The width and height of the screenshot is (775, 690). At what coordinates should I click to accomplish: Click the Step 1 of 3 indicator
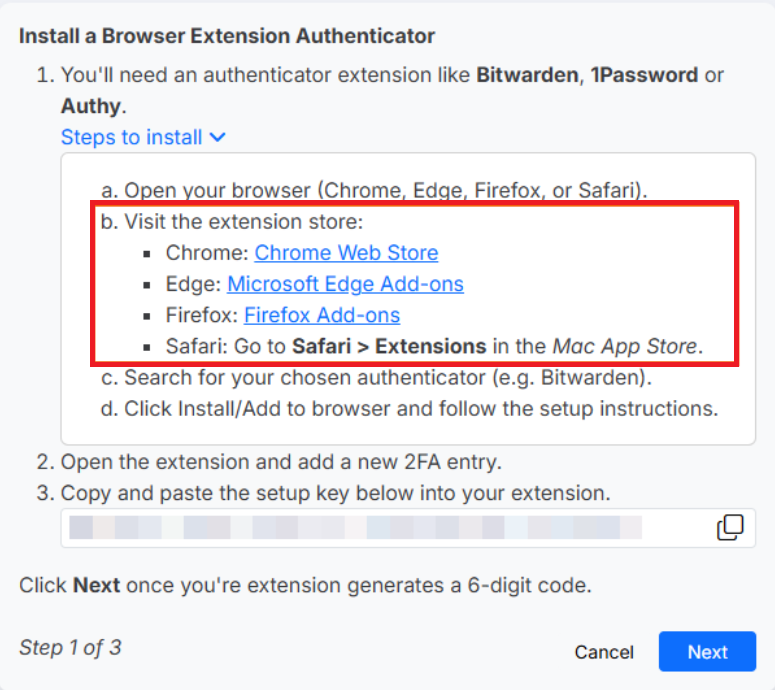[x=70, y=647]
